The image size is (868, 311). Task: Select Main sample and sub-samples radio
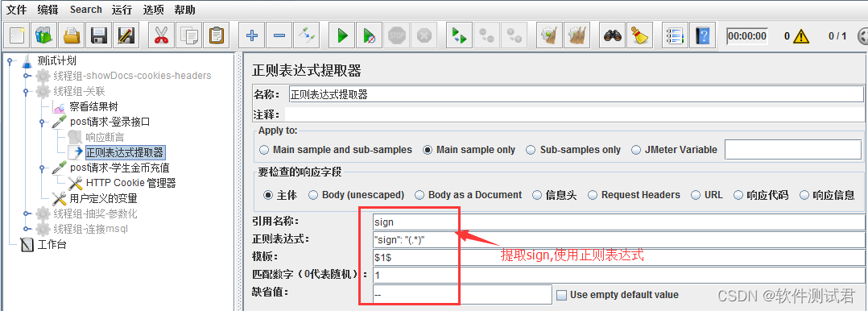[x=264, y=150]
